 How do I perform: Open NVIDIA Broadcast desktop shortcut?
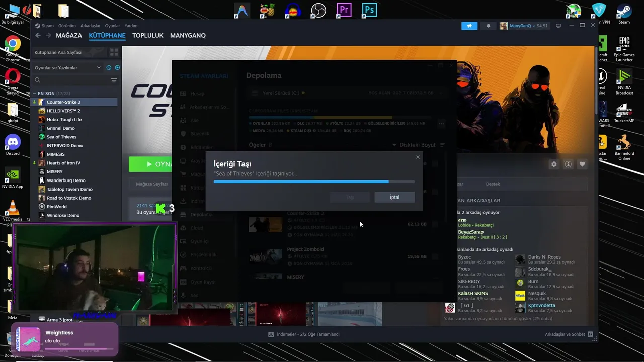point(624,81)
